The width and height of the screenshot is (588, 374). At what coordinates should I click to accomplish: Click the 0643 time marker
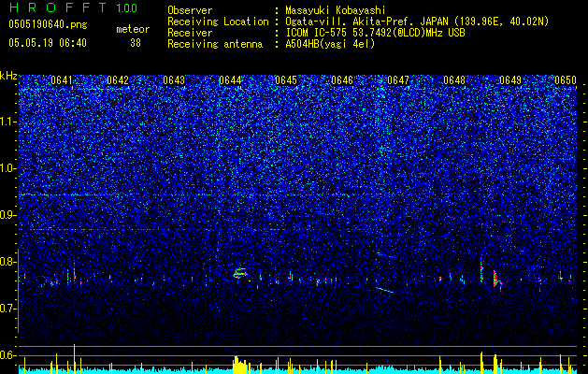tap(174, 80)
